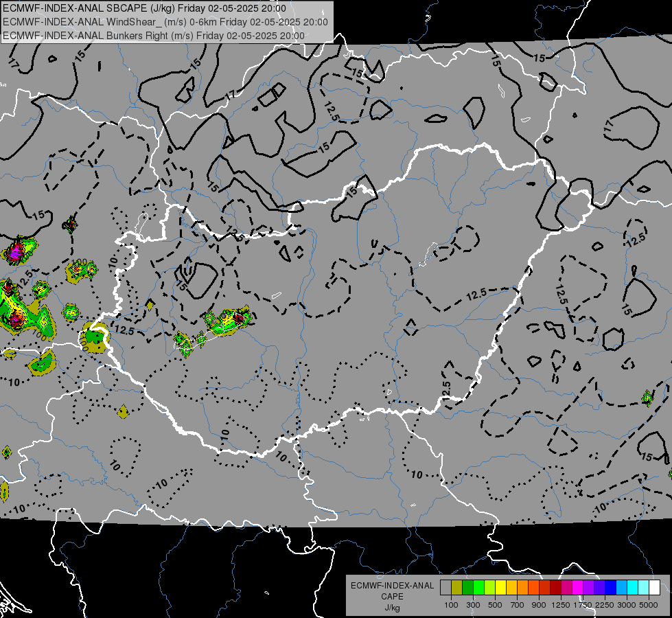This screenshot has height=618, width=672.
Task: Click the legend label 5000
Action: [x=649, y=605]
